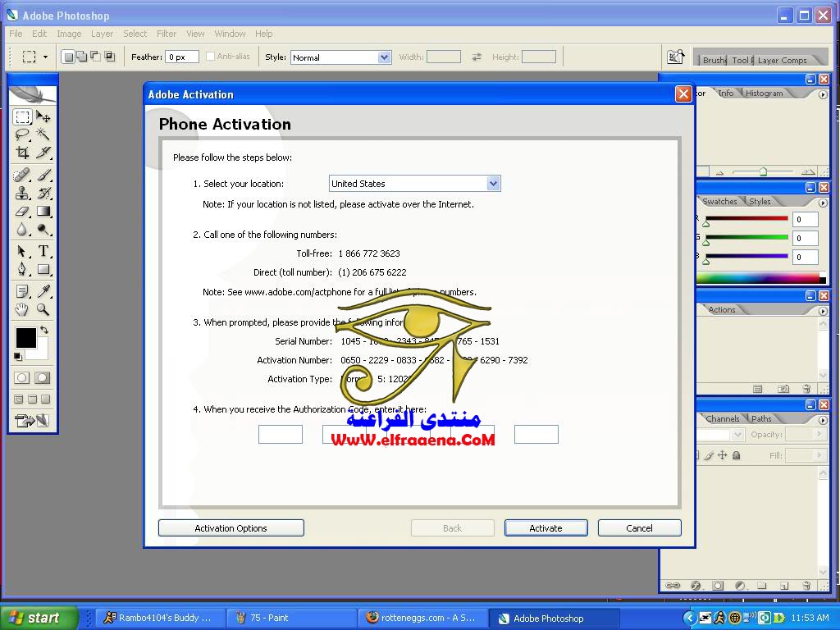Enable Subtract from selection mode
This screenshot has width=840, height=630.
(x=96, y=57)
